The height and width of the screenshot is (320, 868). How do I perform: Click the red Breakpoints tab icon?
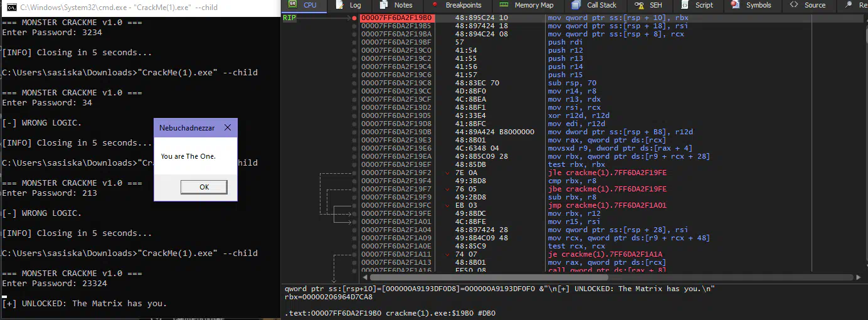click(x=435, y=5)
